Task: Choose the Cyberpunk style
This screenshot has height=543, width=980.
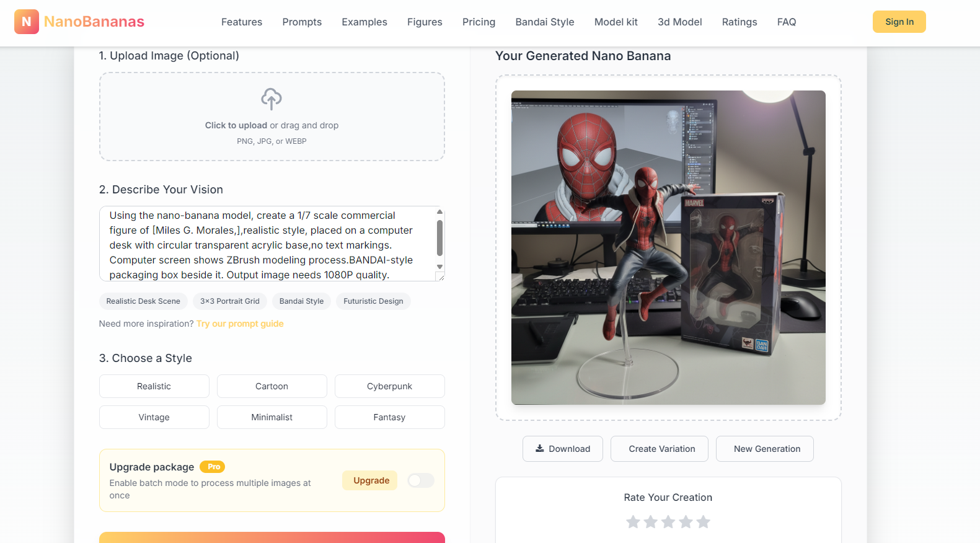Action: (390, 386)
